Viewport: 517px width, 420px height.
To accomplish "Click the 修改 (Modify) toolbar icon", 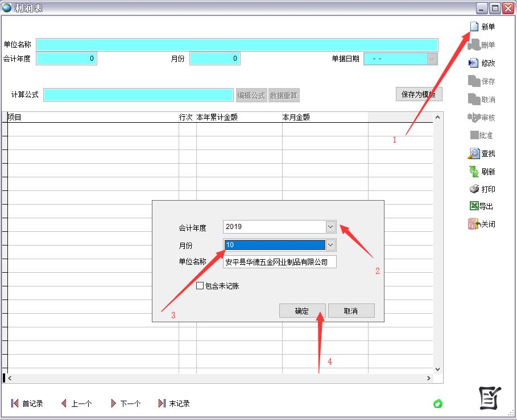I will click(474, 63).
